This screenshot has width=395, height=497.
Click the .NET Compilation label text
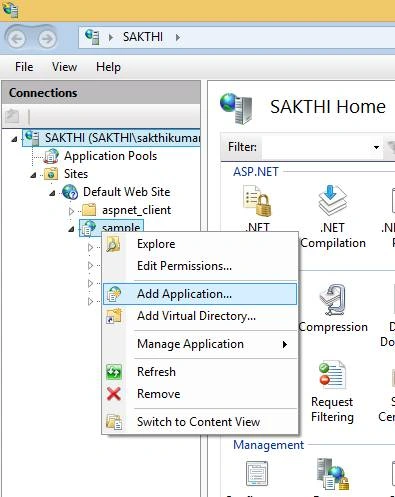[333, 235]
